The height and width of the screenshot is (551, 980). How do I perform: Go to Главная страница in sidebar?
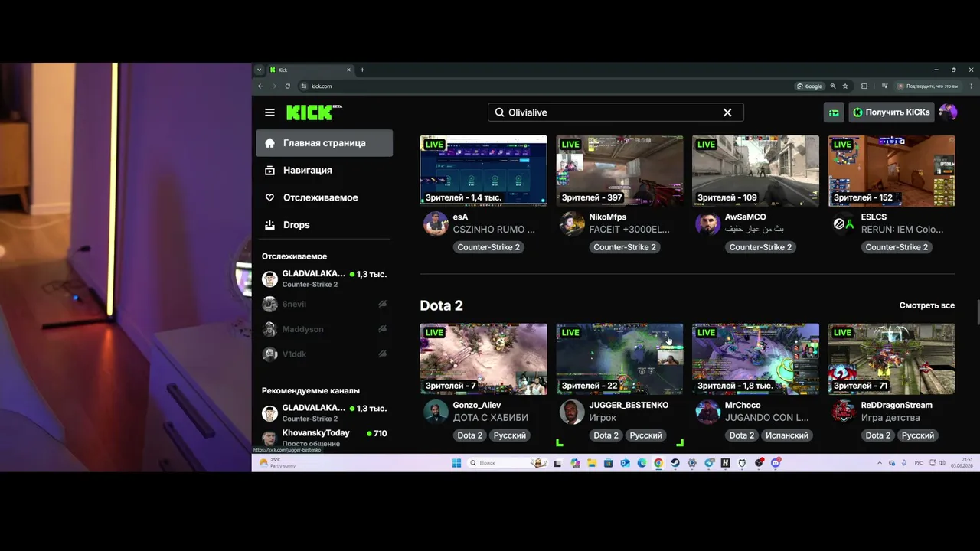pyautogui.click(x=325, y=143)
